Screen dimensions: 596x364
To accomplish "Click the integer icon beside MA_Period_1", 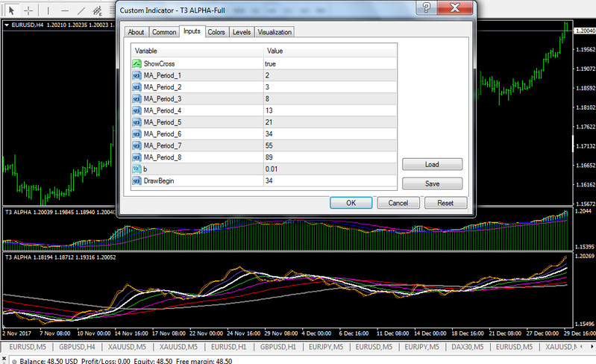I will tap(137, 75).
